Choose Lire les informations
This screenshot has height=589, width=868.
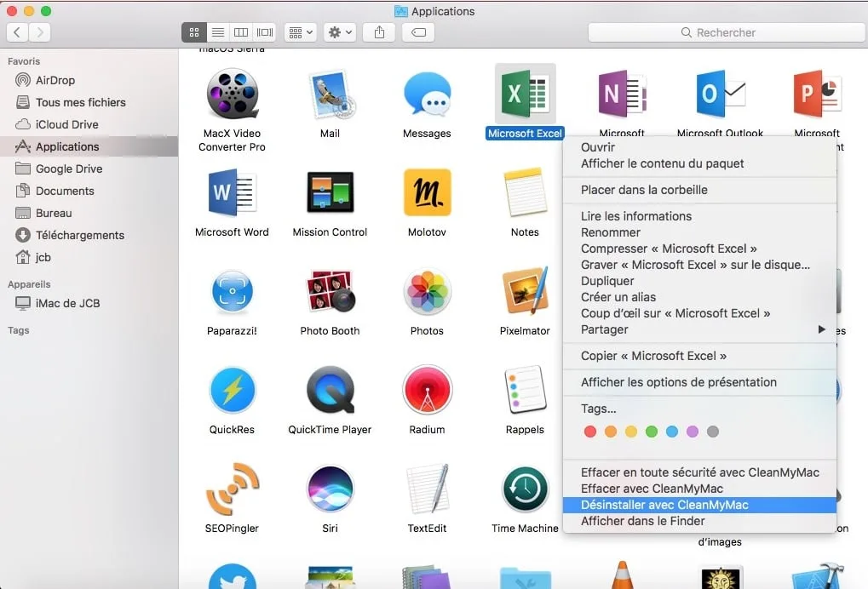point(699,216)
